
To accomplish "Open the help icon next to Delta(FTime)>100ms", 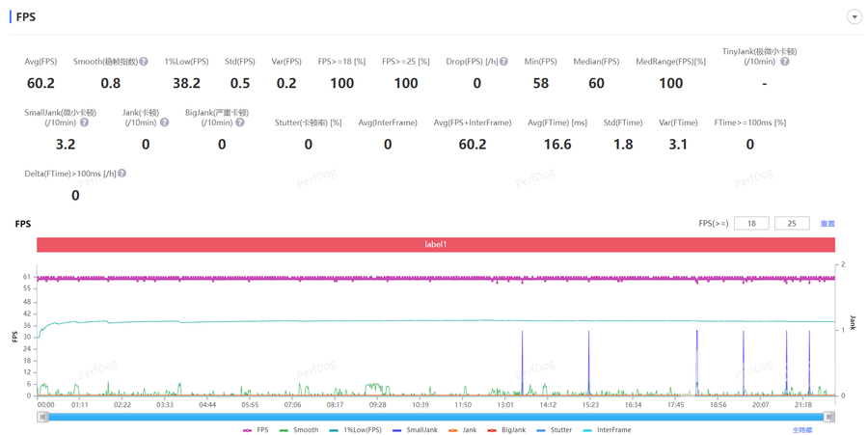I will pos(122,174).
